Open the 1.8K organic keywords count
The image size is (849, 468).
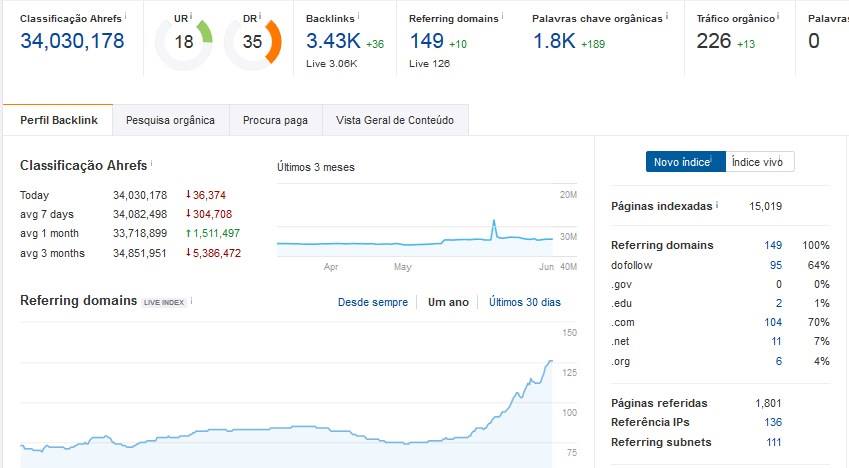coord(554,41)
